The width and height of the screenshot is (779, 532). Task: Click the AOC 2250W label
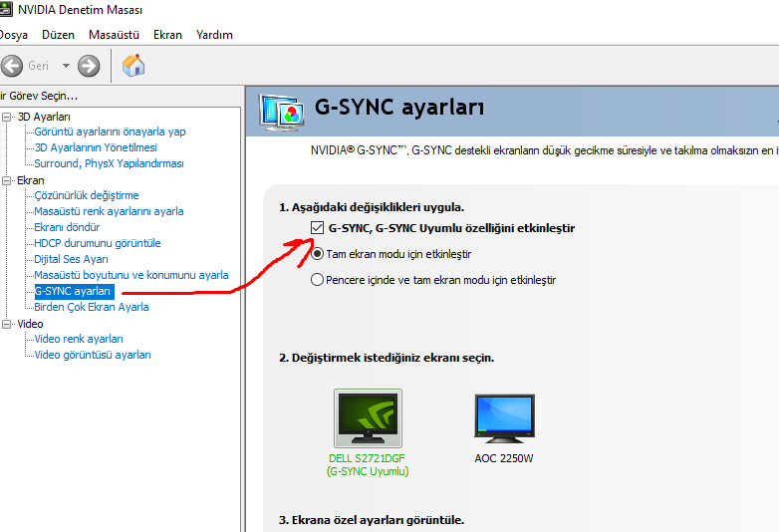(x=504, y=458)
